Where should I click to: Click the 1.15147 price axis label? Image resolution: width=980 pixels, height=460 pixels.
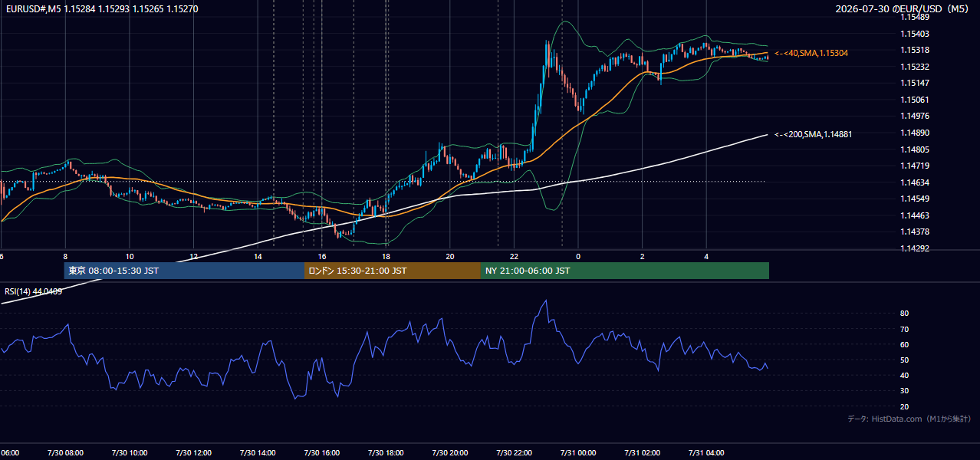click(914, 83)
